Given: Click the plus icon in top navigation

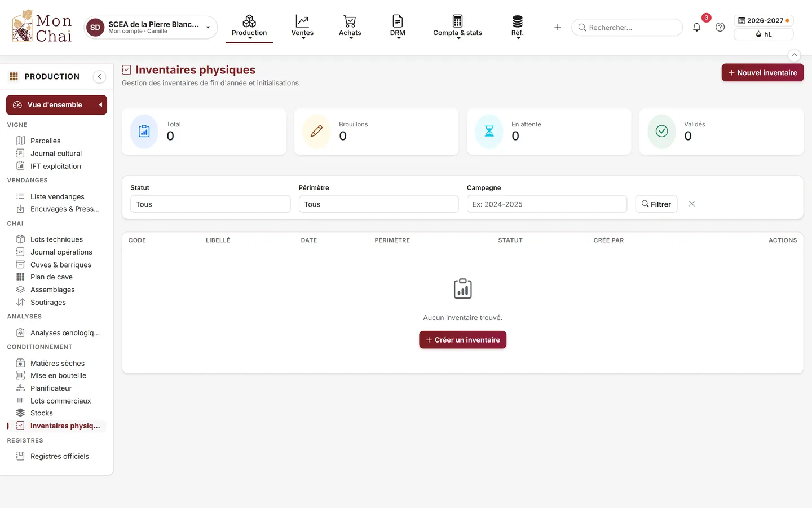Looking at the screenshot, I should (x=558, y=27).
